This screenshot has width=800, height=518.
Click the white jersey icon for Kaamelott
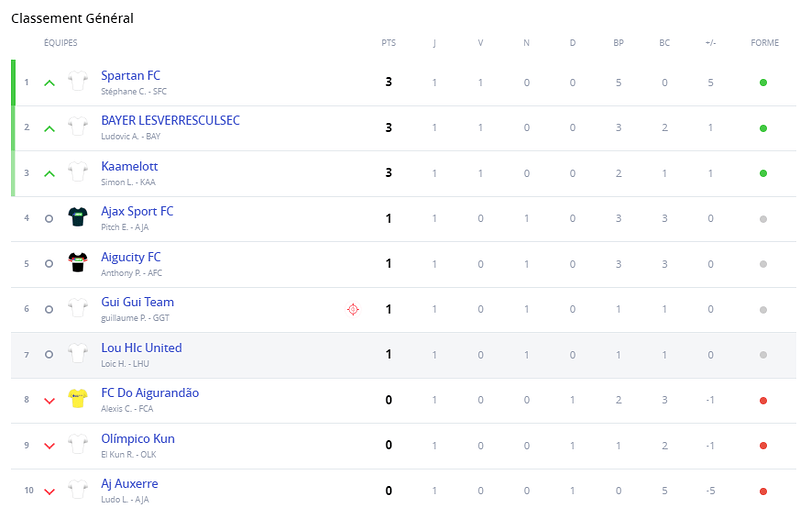pyautogui.click(x=78, y=171)
